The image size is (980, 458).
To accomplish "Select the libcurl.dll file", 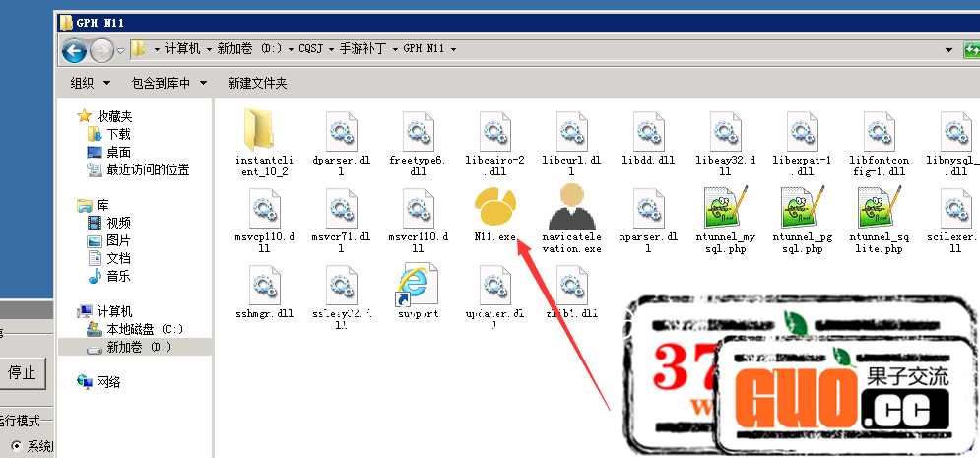I will coord(571,133).
